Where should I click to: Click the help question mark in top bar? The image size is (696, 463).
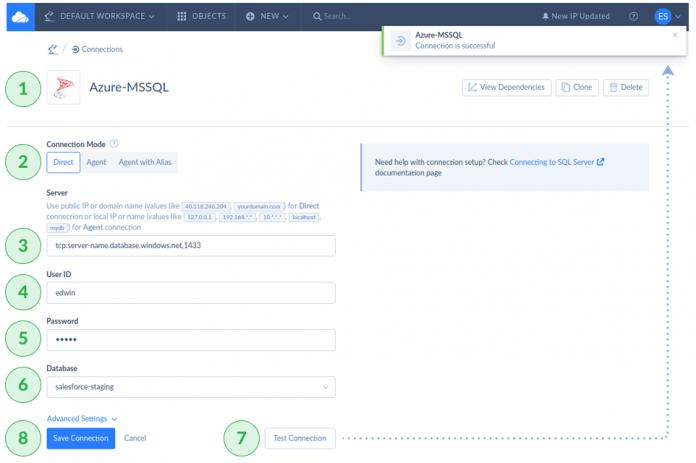pos(633,17)
